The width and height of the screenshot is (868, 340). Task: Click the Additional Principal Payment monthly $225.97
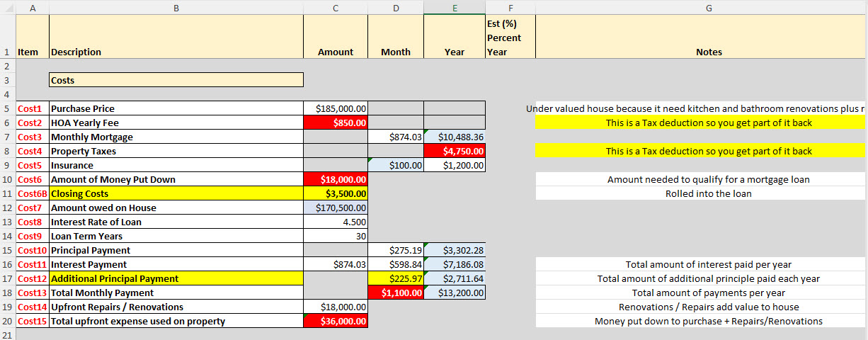pyautogui.click(x=396, y=278)
